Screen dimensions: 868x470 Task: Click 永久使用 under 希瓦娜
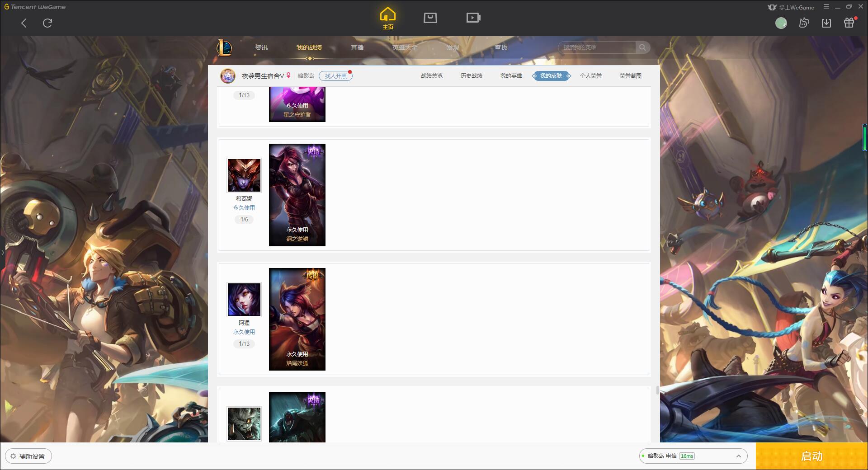click(244, 208)
